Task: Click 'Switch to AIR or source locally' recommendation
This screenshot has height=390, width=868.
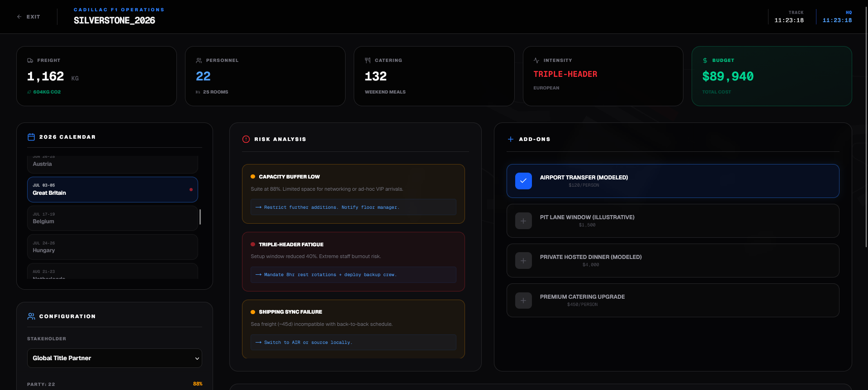Action: pyautogui.click(x=353, y=342)
